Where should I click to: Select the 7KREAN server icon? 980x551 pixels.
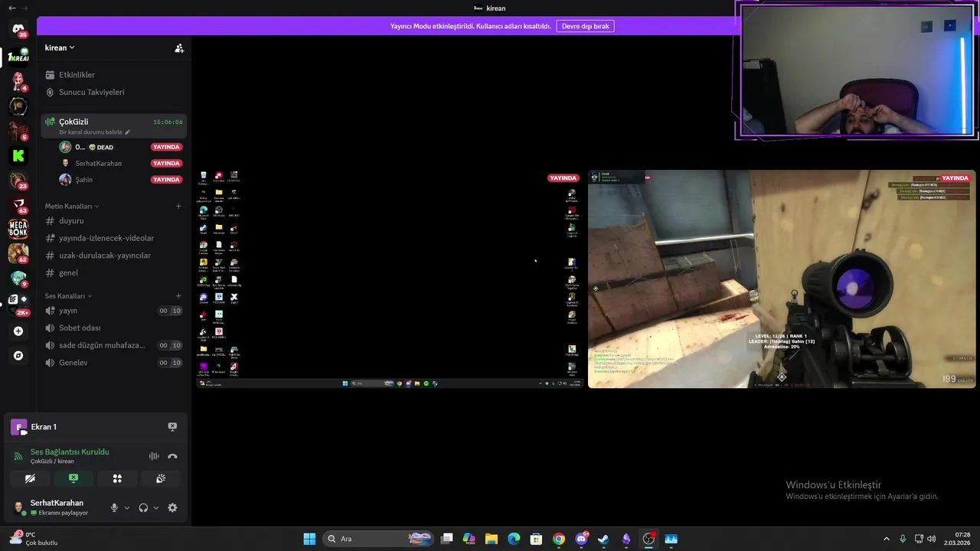click(x=18, y=57)
